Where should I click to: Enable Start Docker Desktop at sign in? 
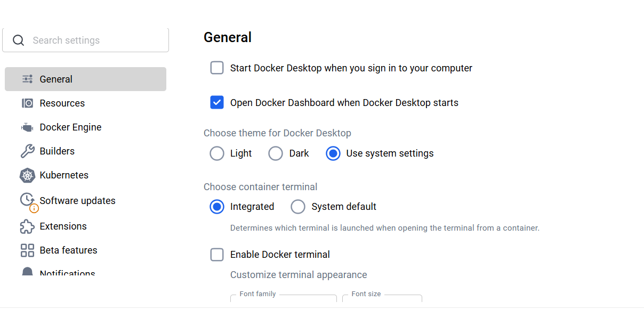click(217, 68)
